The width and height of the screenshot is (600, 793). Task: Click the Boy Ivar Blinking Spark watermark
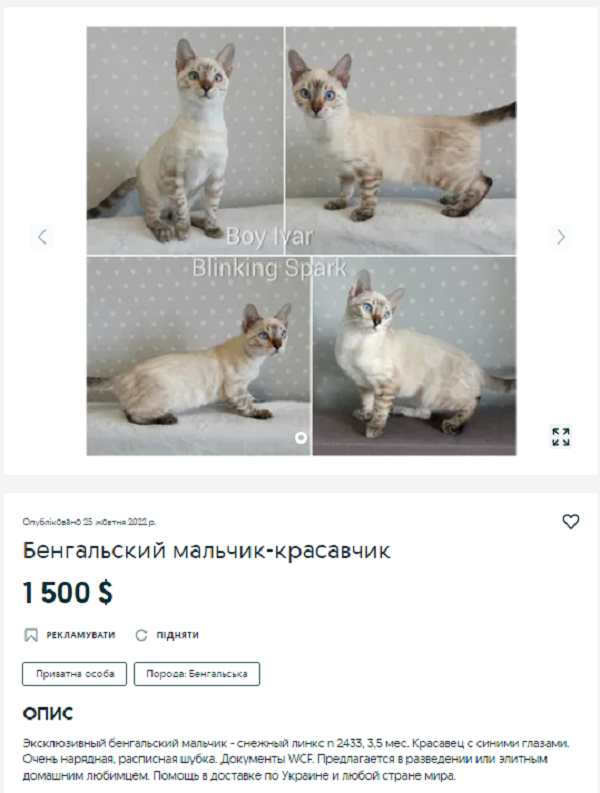pos(270,252)
